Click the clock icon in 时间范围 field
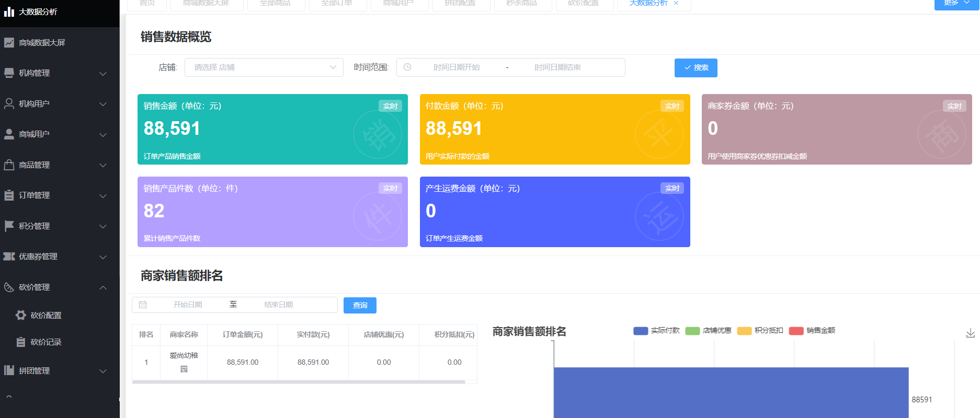 (407, 67)
